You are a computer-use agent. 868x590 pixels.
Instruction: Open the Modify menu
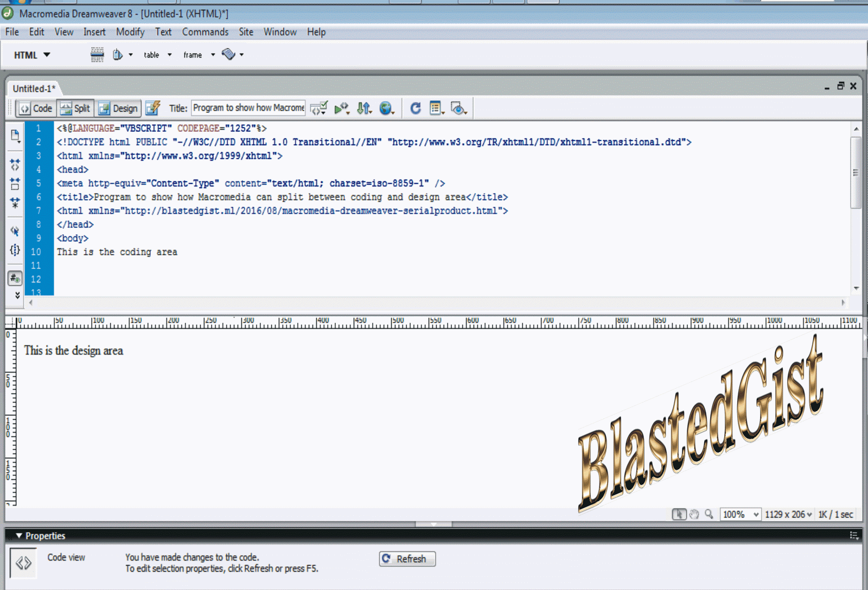coord(130,32)
